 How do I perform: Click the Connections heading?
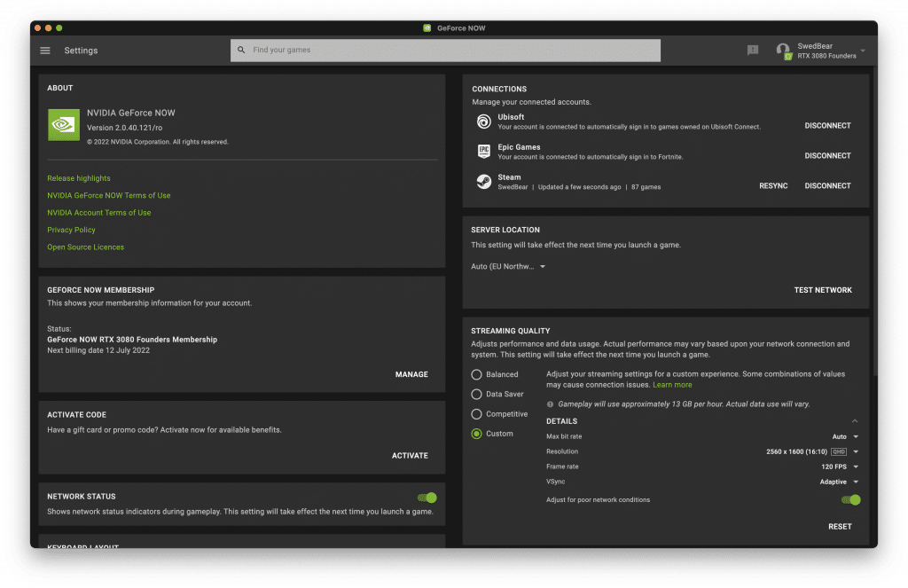pos(499,90)
